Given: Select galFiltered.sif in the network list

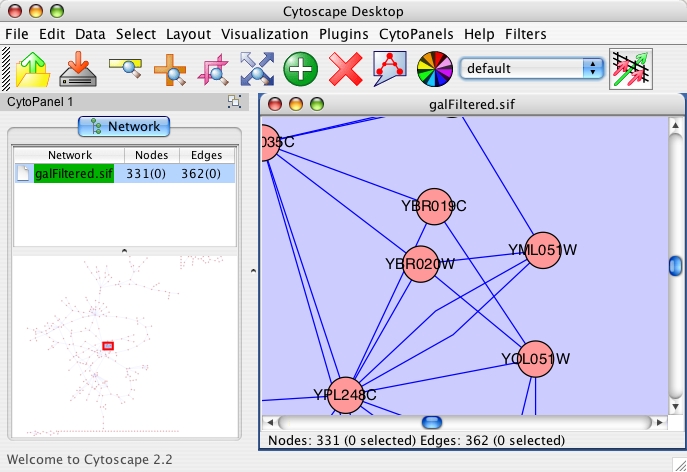Looking at the screenshot, I should (x=73, y=173).
